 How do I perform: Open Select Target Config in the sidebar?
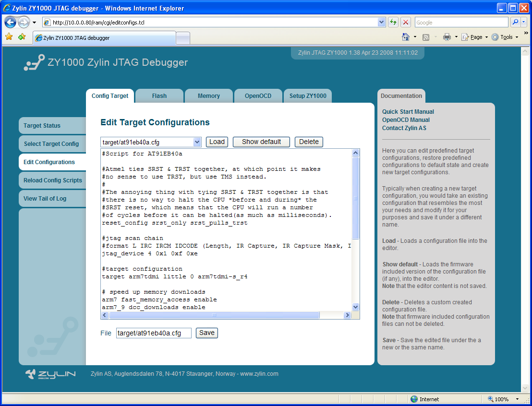pyautogui.click(x=52, y=144)
